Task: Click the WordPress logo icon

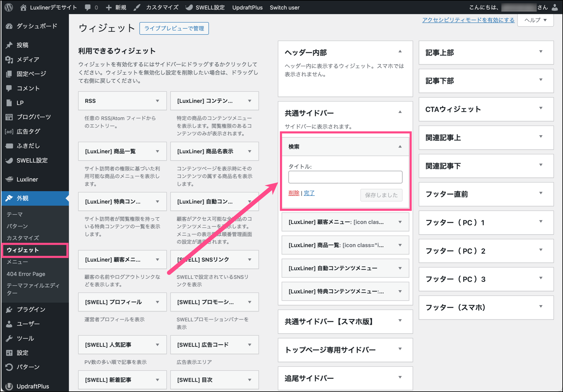Action: (x=9, y=7)
